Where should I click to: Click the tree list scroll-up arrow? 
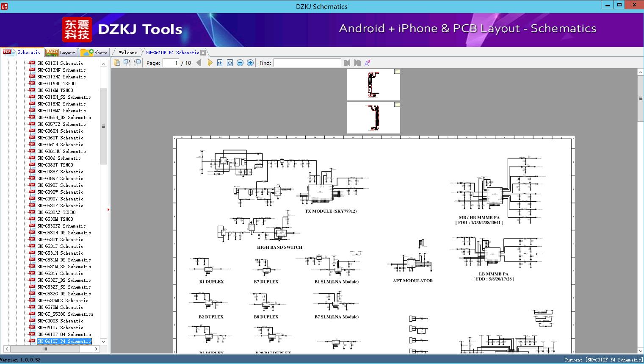(103, 64)
